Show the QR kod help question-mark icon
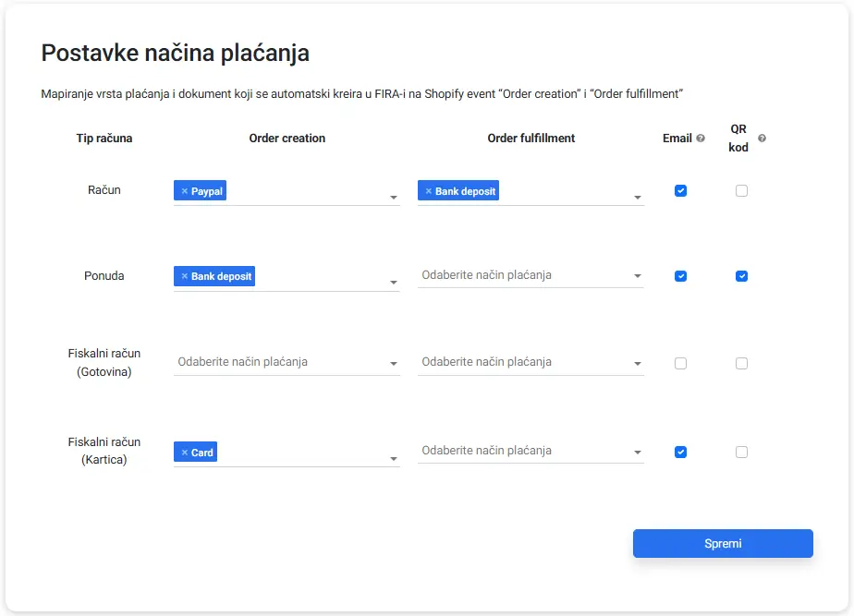 pos(762,139)
